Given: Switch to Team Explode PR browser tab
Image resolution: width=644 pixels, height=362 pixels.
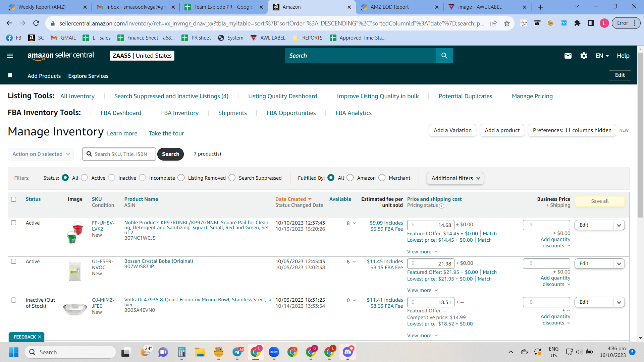Looking at the screenshot, I should [223, 7].
